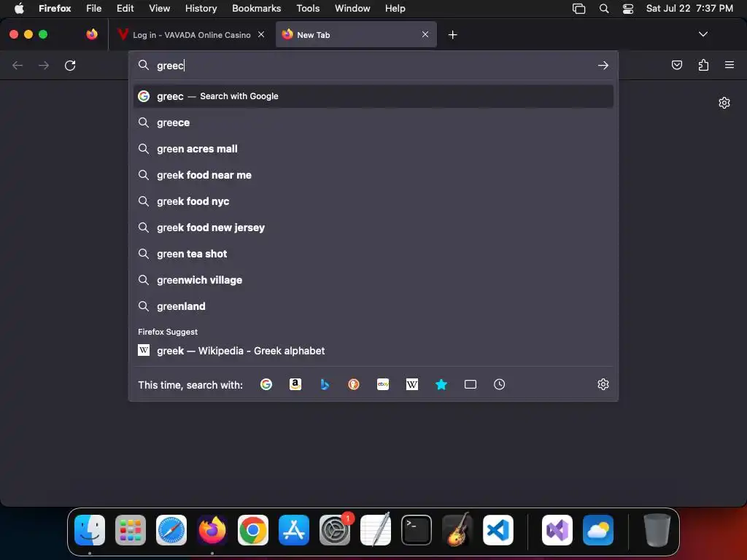The image size is (747, 560).
Task: Select 'green acres mall' suggestion
Action: [x=373, y=149]
